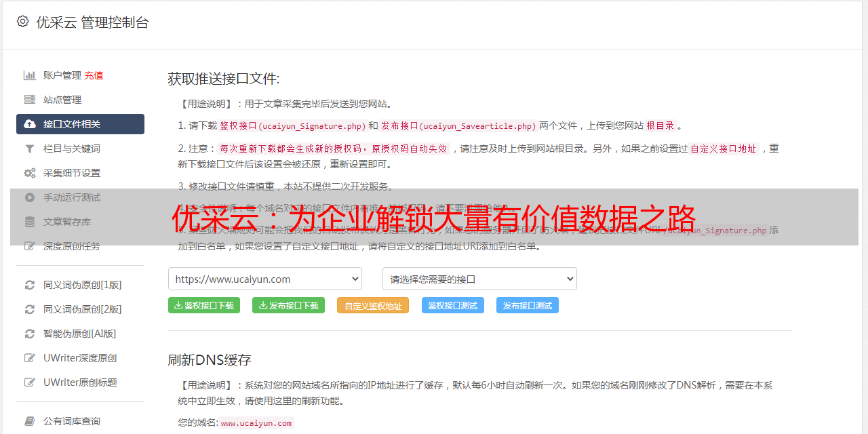Open 采集细节设置 menu item
The height and width of the screenshot is (434, 868).
[x=80, y=173]
